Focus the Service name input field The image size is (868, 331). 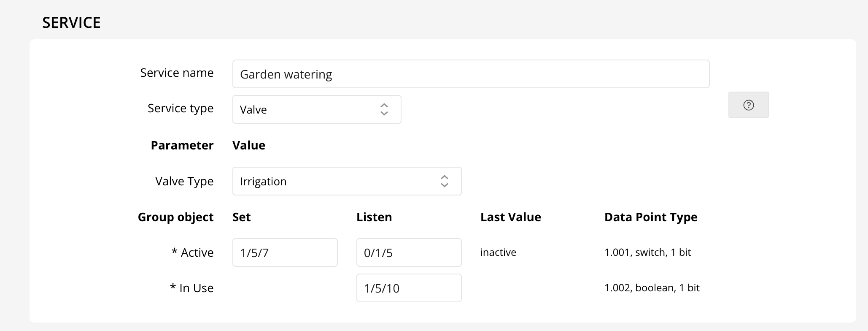tap(470, 74)
